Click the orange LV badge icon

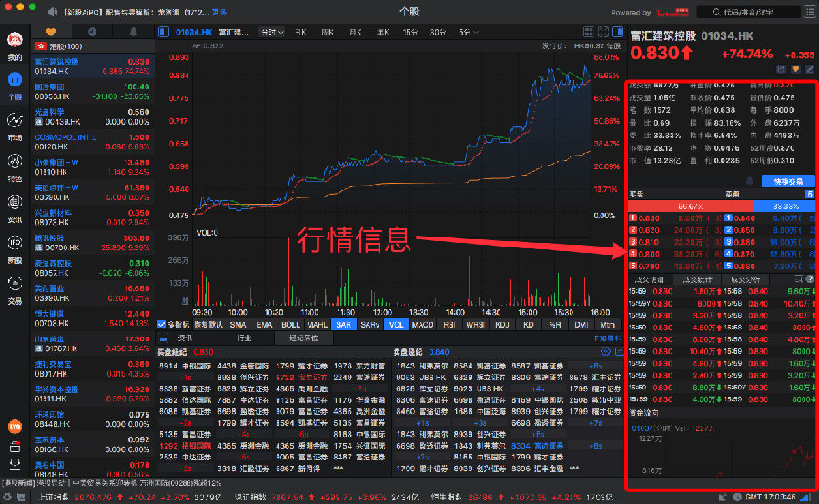[15, 427]
